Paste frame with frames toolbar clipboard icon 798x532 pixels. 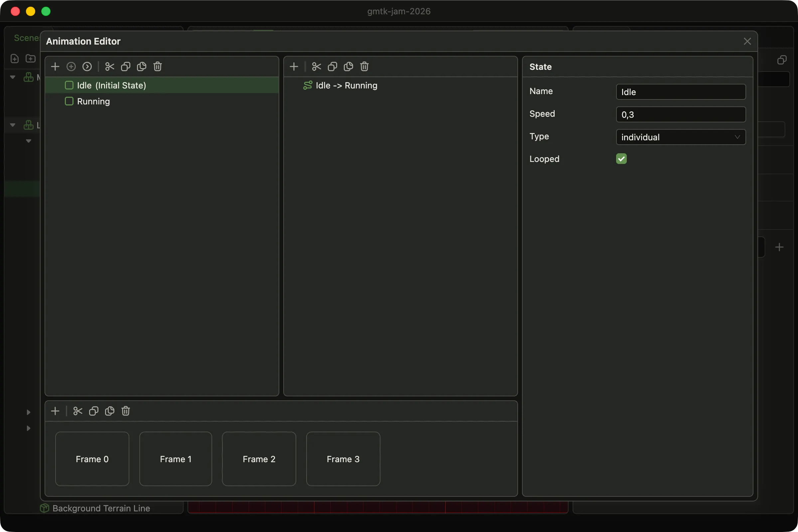click(110, 411)
